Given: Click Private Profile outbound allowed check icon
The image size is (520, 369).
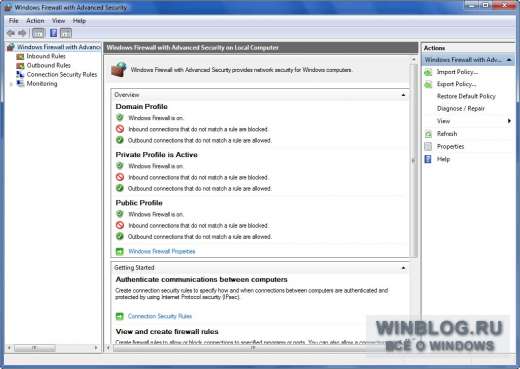Looking at the screenshot, I should [x=120, y=188].
